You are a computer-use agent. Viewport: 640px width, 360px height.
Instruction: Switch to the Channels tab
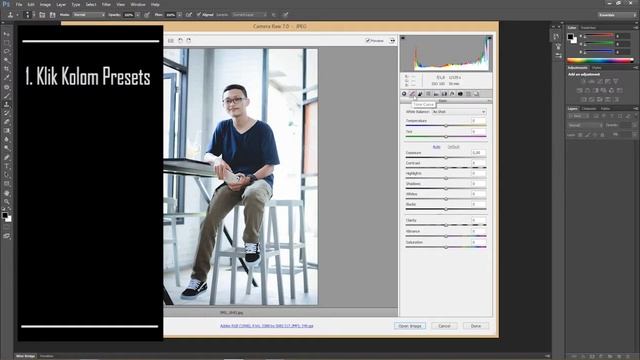pos(589,109)
